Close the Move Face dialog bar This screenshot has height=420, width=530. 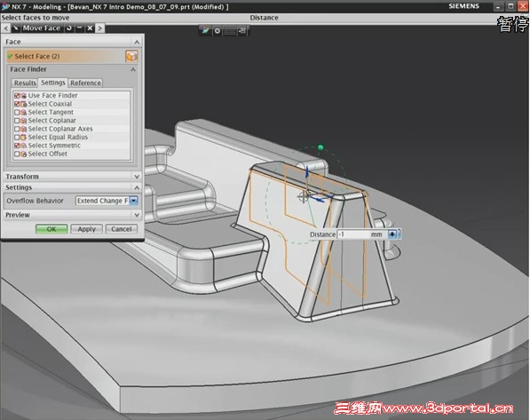(90, 28)
